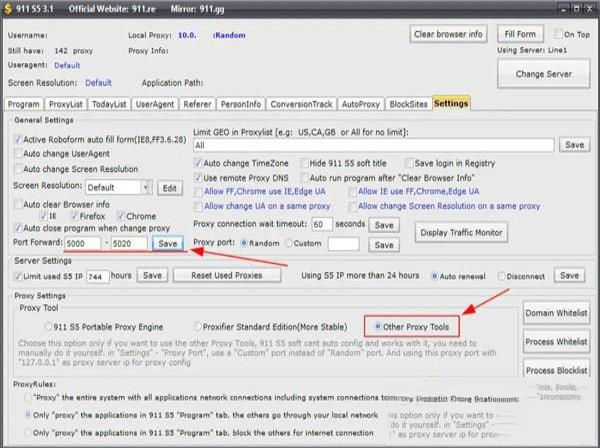Choose Prozifier Standard Edition radio button
Image resolution: width=600 pixels, height=448 pixels.
198,326
